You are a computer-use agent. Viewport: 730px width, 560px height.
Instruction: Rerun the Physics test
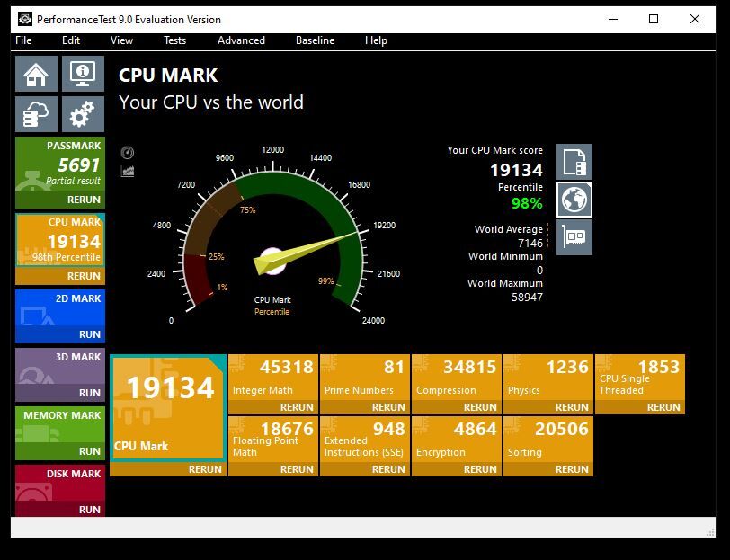548,407
